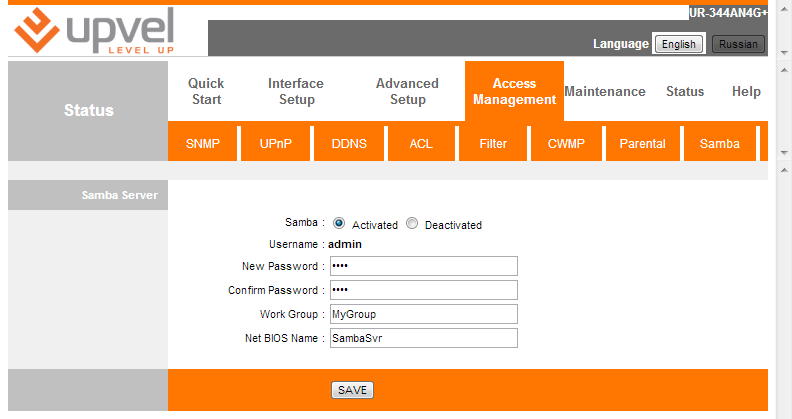Open the UPnP tab
Image resolution: width=792 pixels, height=419 pixels.
276,143
